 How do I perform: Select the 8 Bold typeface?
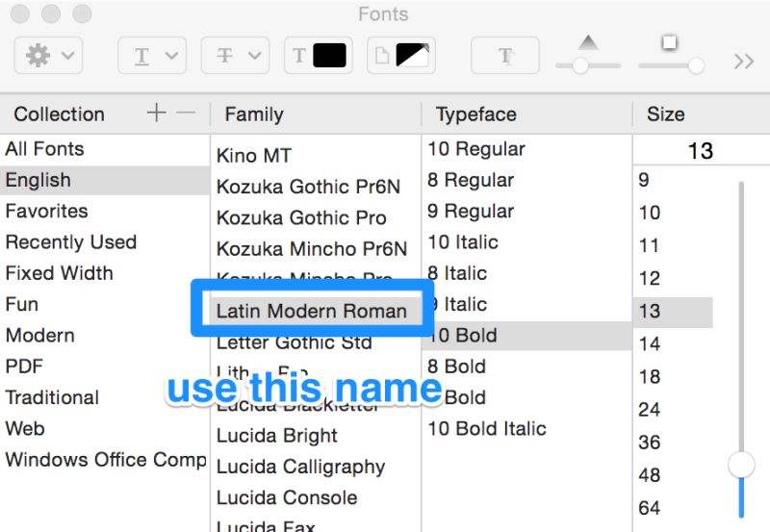pos(526,367)
